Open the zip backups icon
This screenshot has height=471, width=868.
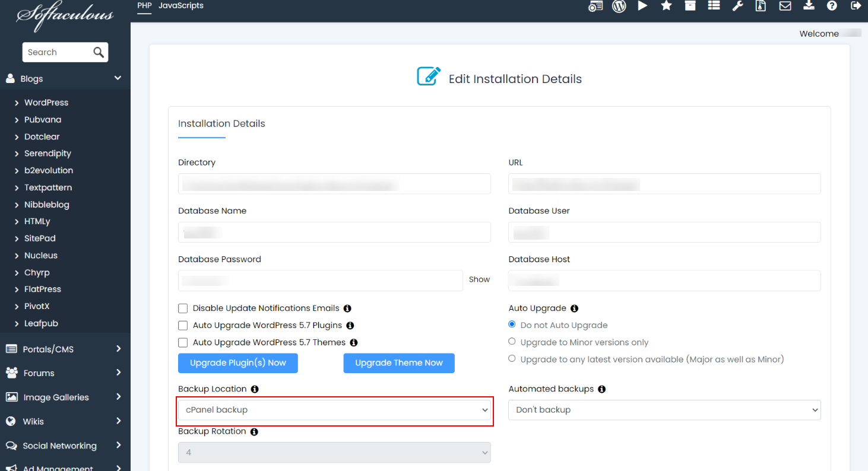click(761, 6)
